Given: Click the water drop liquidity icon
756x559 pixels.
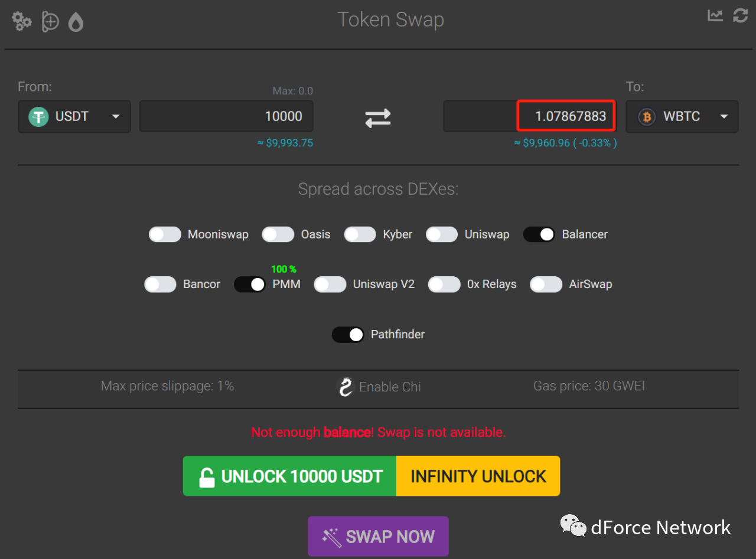Looking at the screenshot, I should 76,22.
